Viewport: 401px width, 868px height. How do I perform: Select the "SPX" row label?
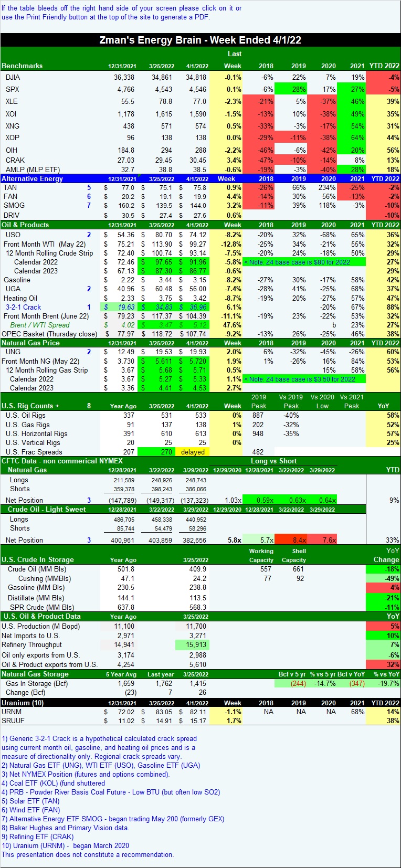[x=12, y=89]
